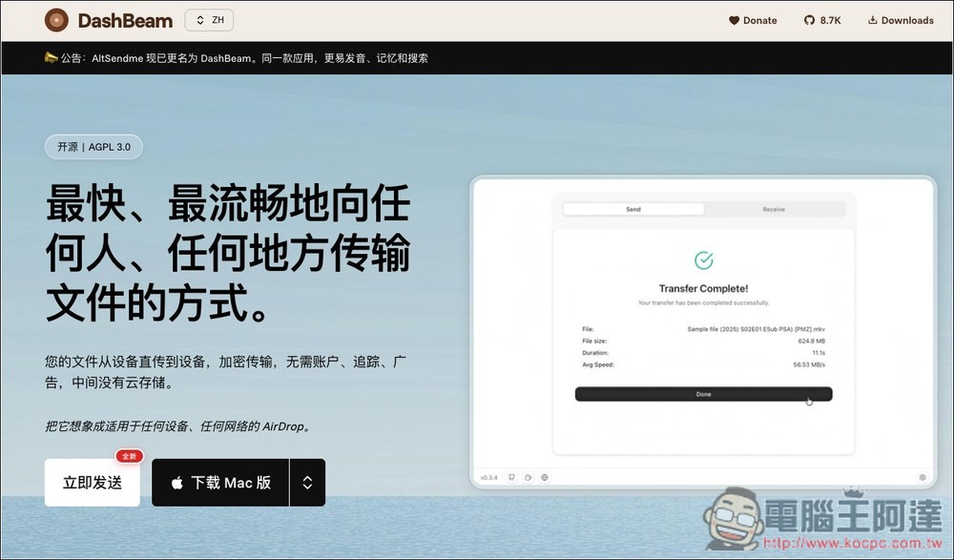Viewport: 954px width, 560px height.
Task: Click the v0.3.4 version label
Action: click(489, 478)
